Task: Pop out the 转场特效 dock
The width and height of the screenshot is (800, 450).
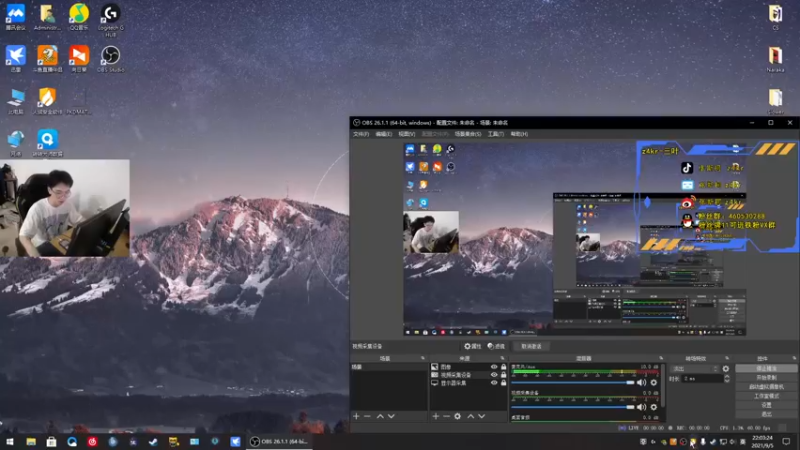Action: 727,358
